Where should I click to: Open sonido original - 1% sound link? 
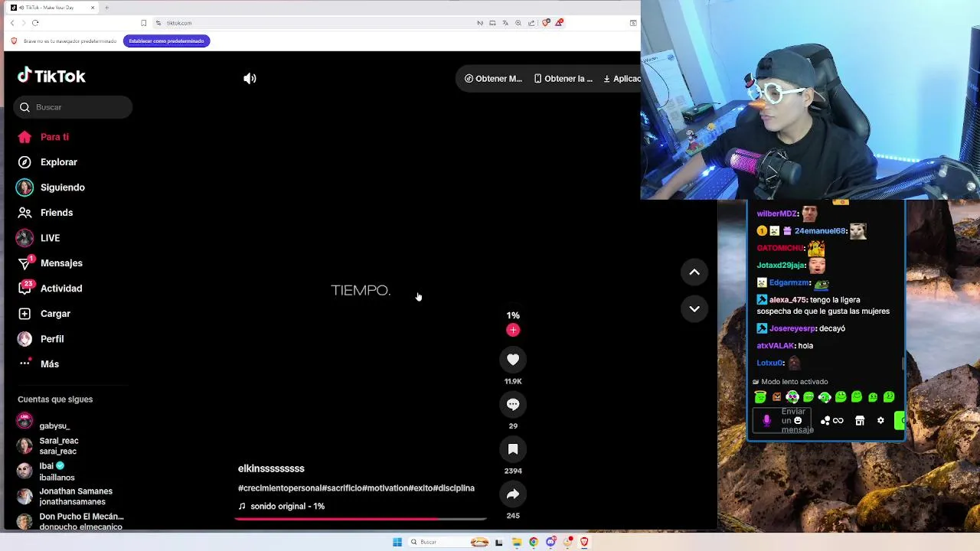point(282,507)
